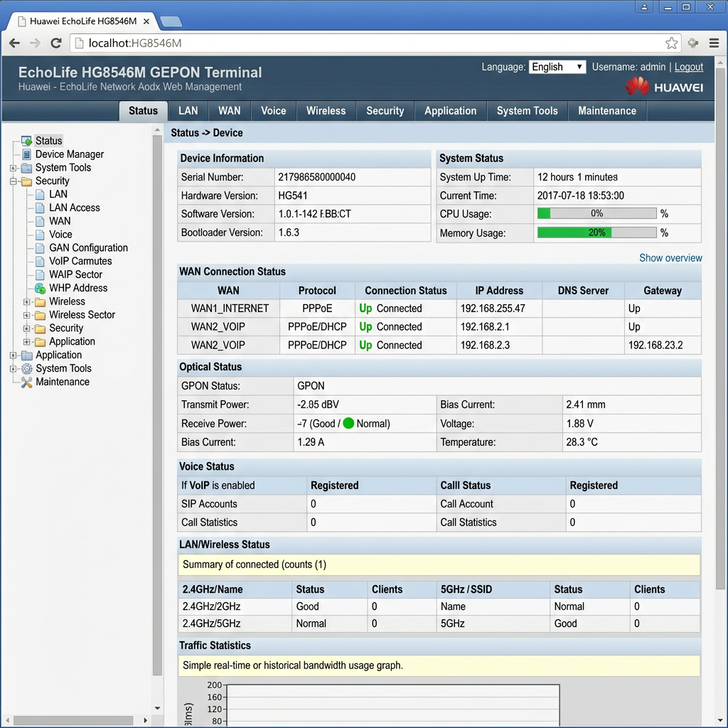
Task: Click the folder icon beside Wireless Sector
Action: click(41, 315)
